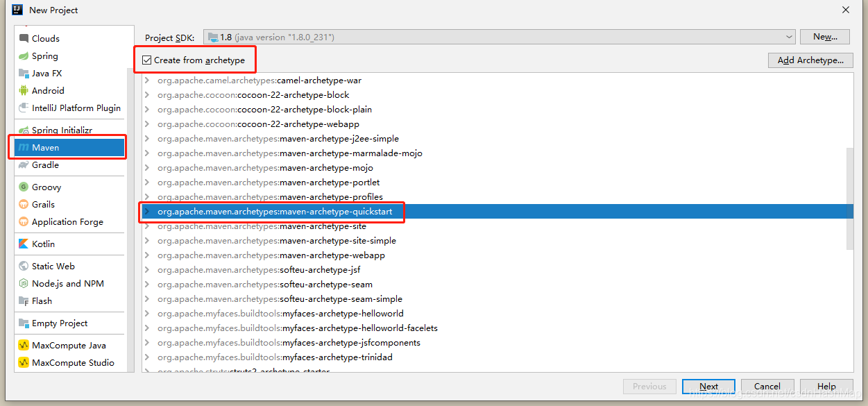This screenshot has width=868, height=406.
Task: Select maven-archetype-profiles row
Action: pos(494,197)
